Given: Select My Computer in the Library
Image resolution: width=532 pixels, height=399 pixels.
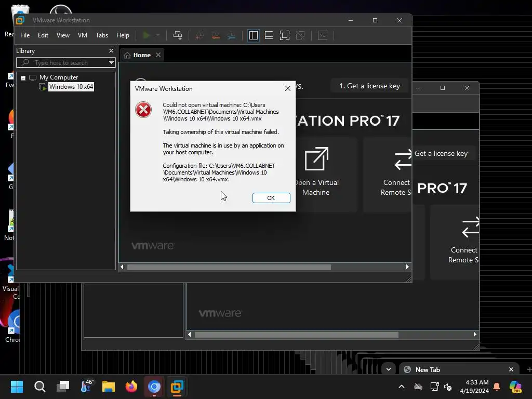Looking at the screenshot, I should point(58,77).
